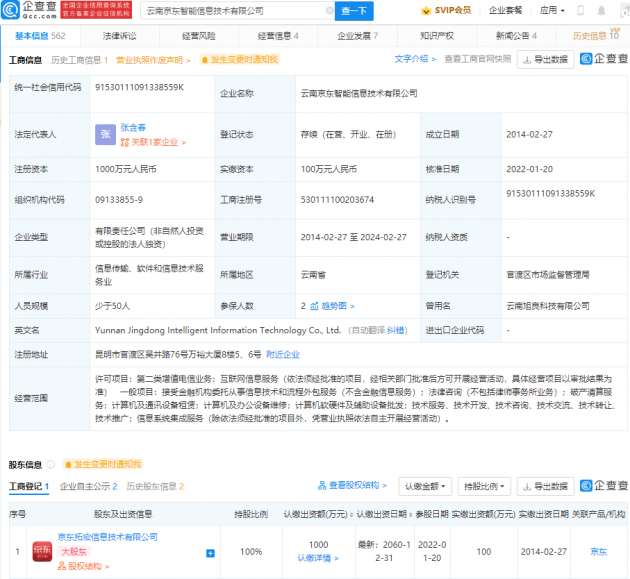Image resolution: width=630 pixels, height=579 pixels.
Task: Select credit code 91530111091338559K text
Action: 139,87
